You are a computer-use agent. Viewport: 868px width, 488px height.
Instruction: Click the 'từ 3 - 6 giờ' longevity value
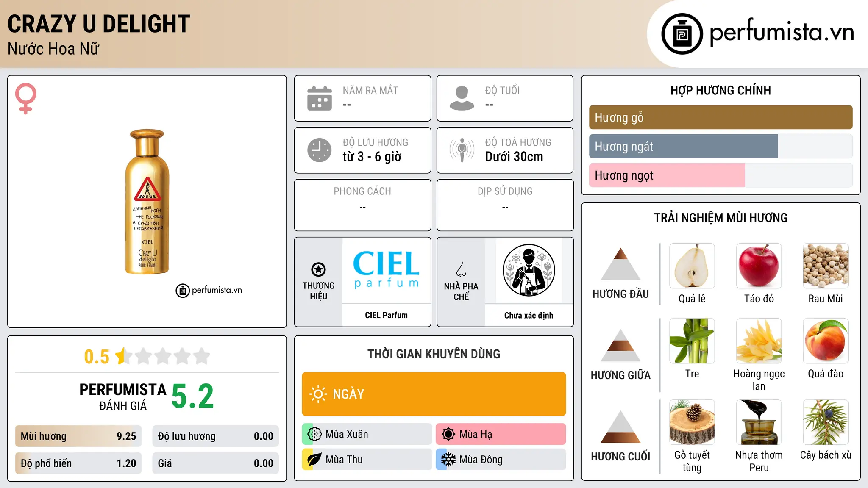pyautogui.click(x=372, y=157)
